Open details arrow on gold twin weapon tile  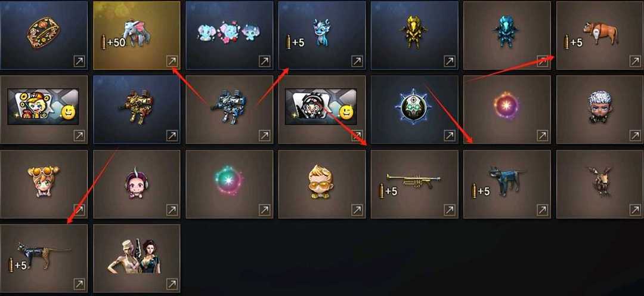[x=172, y=135]
